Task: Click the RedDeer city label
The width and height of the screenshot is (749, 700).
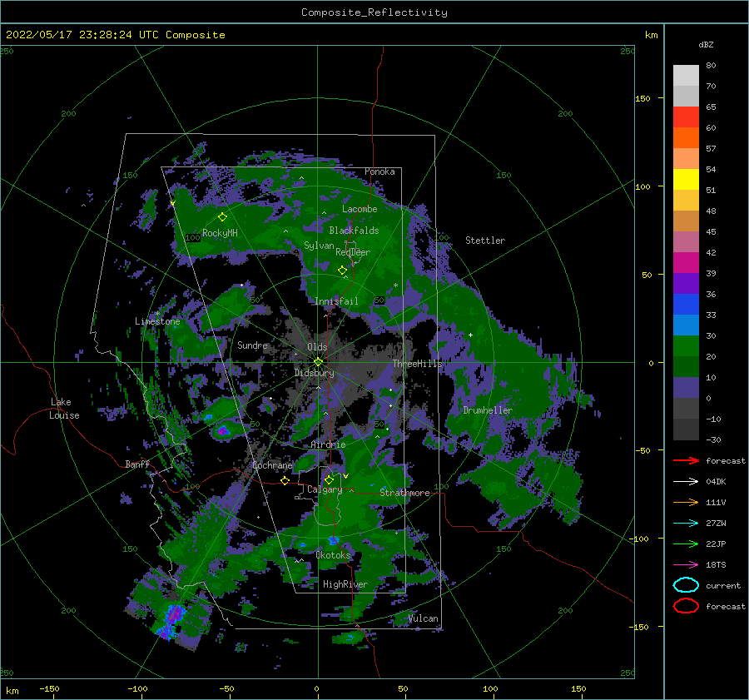Action: [x=353, y=252]
